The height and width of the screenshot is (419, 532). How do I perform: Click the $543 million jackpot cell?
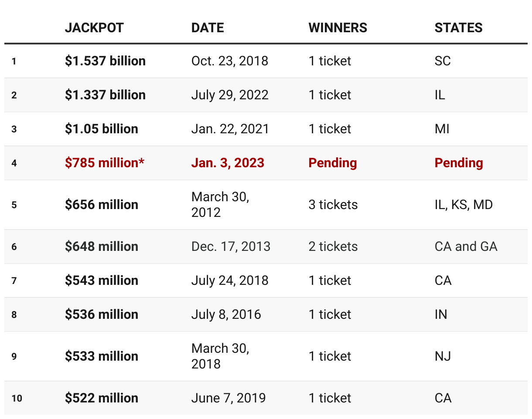[x=101, y=280]
